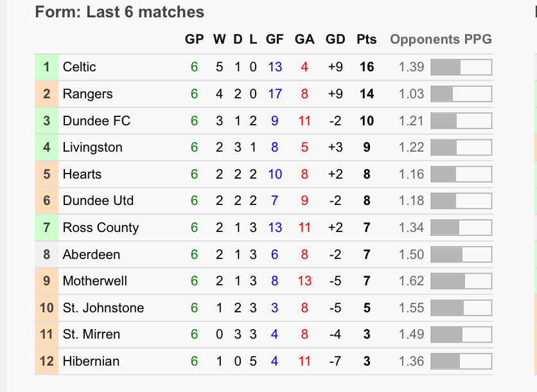Screen dimensions: 537x392
Task: Sort by the Pts column header
Action: 366,39
